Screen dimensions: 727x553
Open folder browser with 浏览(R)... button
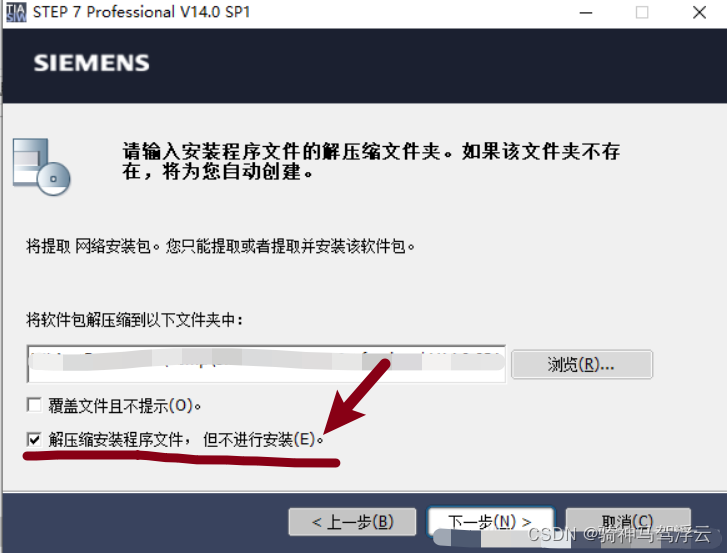(582, 364)
